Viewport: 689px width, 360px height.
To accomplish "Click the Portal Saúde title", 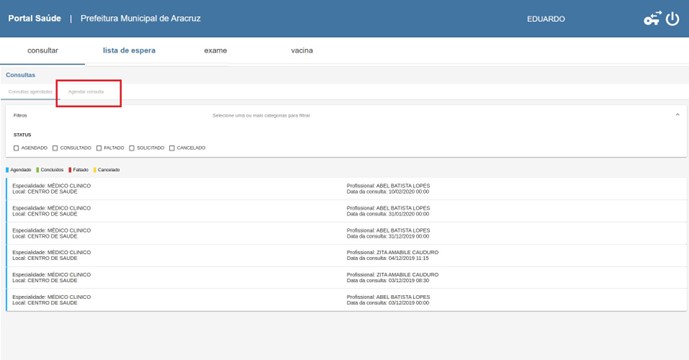I will [35, 18].
